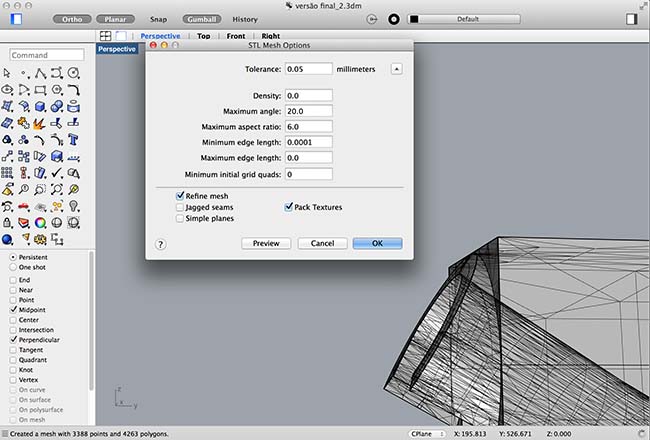This screenshot has height=440, width=650.
Task: Click the Preview button
Action: (x=266, y=243)
